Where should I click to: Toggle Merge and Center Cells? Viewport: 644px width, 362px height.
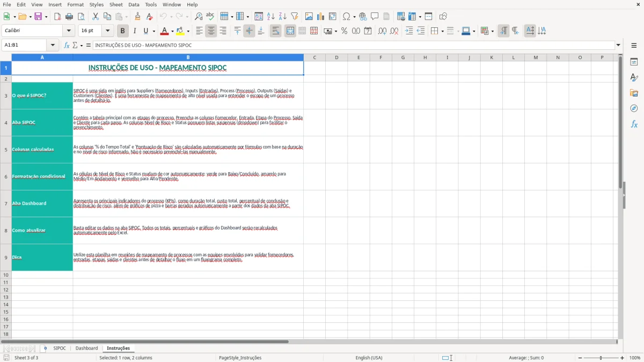(x=290, y=31)
